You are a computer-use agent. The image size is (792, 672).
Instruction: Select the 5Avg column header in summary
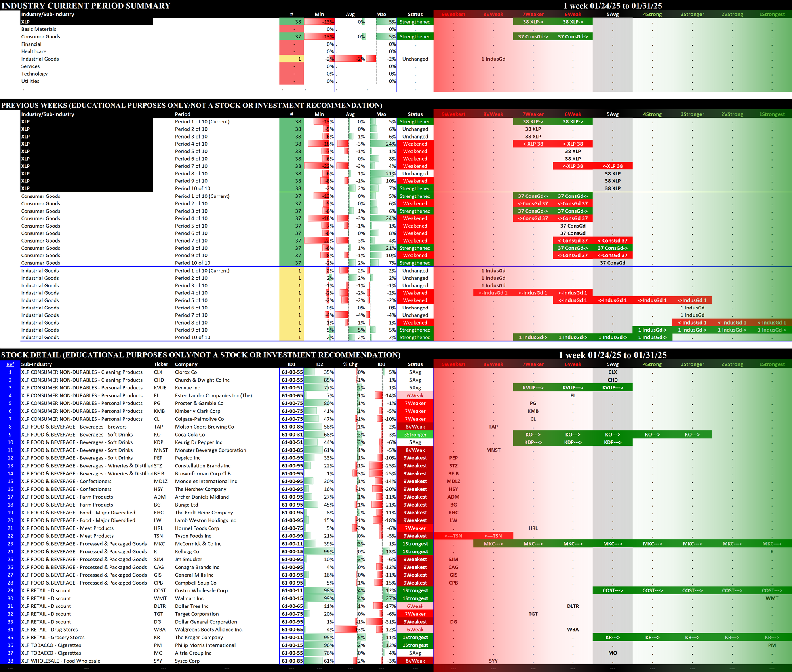[612, 14]
